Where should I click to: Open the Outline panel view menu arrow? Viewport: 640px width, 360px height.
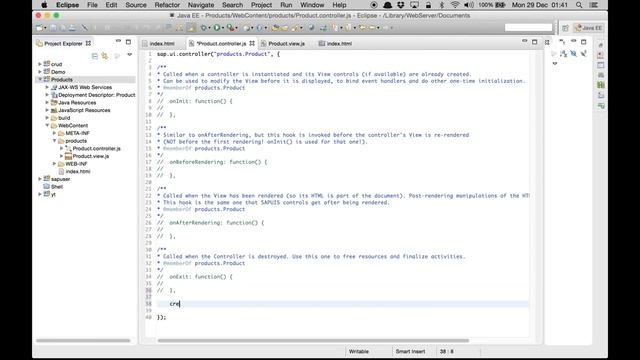point(555,63)
